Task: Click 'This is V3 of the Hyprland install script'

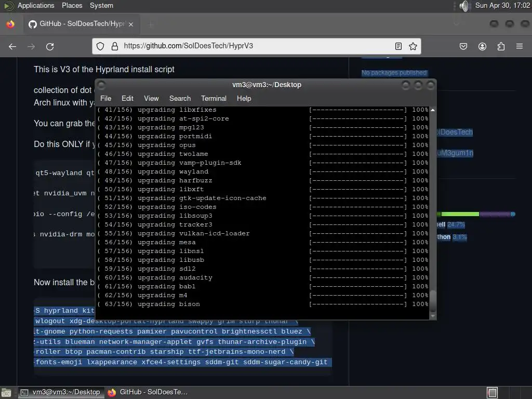Action: [x=104, y=69]
